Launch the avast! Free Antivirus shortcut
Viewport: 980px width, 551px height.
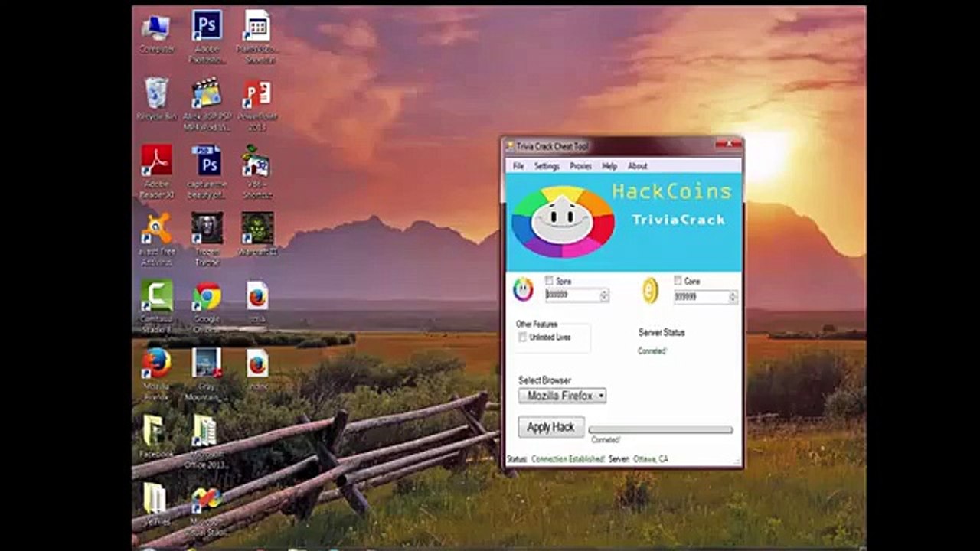click(x=156, y=228)
